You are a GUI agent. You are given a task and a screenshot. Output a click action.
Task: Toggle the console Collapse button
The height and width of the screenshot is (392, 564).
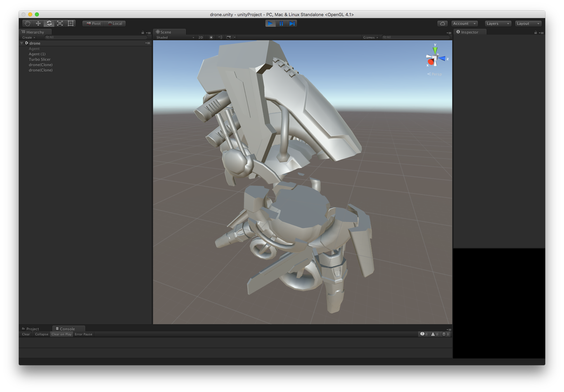[x=41, y=334]
